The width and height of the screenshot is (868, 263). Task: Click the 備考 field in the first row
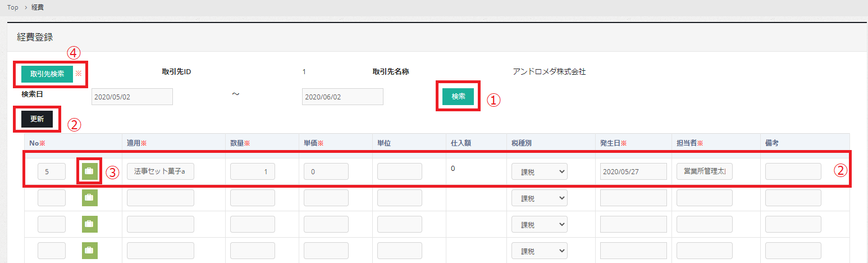793,171
